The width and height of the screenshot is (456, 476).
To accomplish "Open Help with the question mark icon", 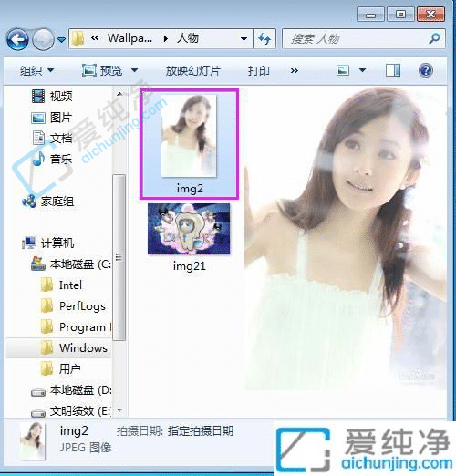I will (x=426, y=70).
